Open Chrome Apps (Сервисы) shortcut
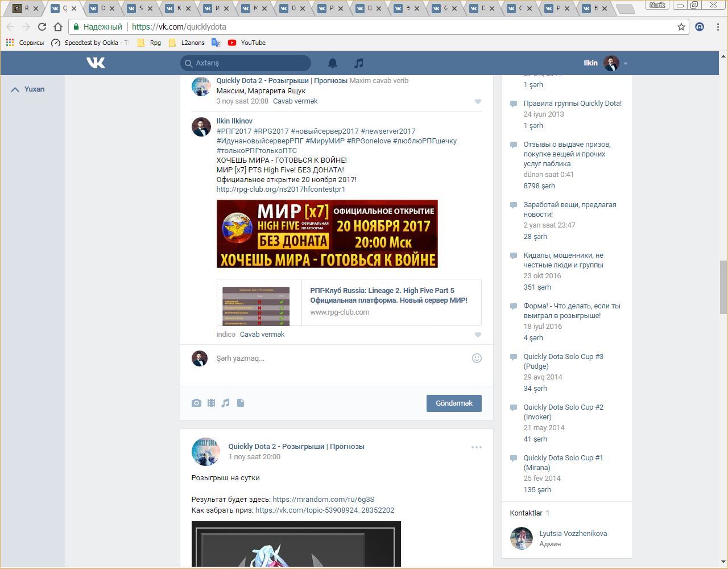The height and width of the screenshot is (569, 728). [x=24, y=43]
